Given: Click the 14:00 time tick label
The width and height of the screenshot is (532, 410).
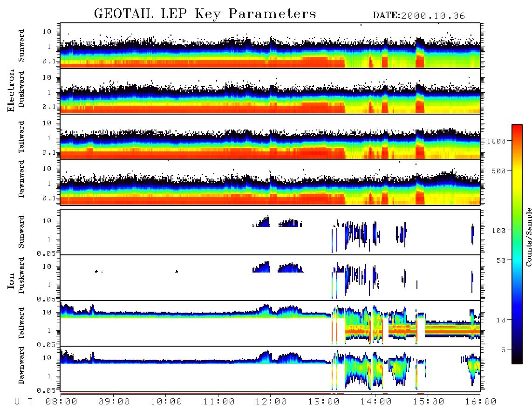Looking at the screenshot, I should point(376,402).
